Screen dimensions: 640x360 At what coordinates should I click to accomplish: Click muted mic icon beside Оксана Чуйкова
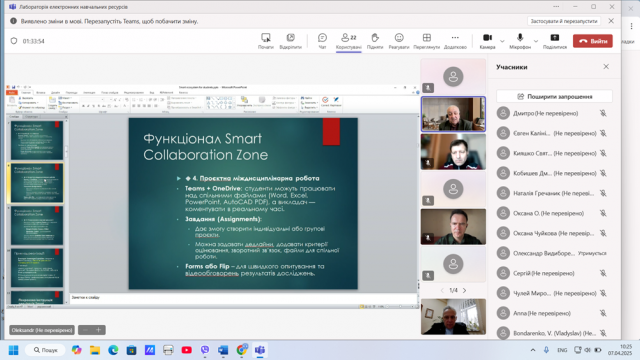tap(603, 233)
